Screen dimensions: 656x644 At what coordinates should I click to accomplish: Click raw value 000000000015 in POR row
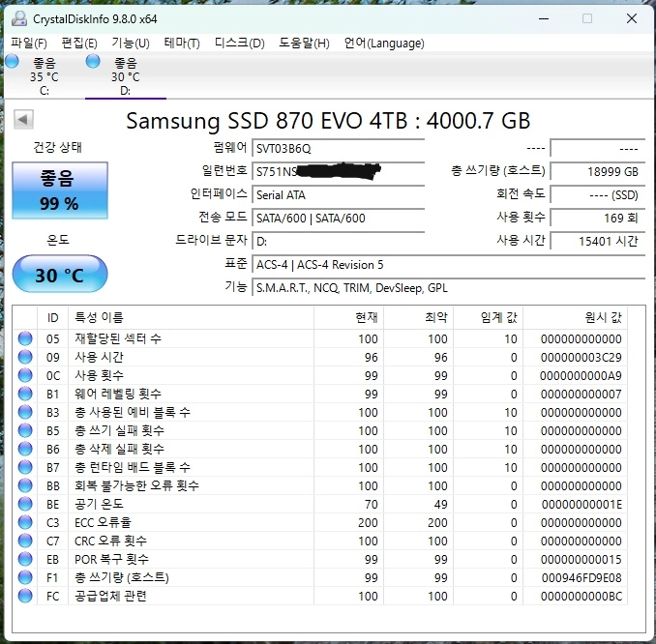[581, 560]
